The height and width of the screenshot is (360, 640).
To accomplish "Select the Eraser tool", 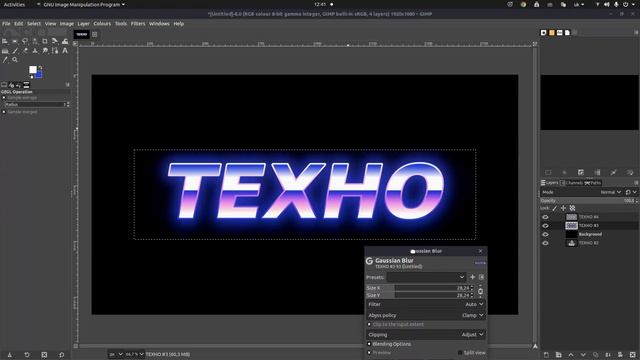I will pos(25,51).
